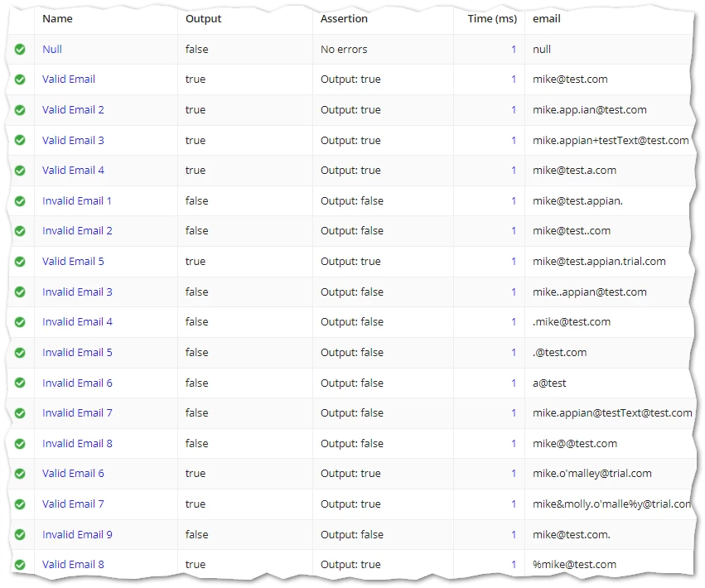The width and height of the screenshot is (705, 588).
Task: Click the pass icon for Invalid Email 7
Action: point(20,413)
